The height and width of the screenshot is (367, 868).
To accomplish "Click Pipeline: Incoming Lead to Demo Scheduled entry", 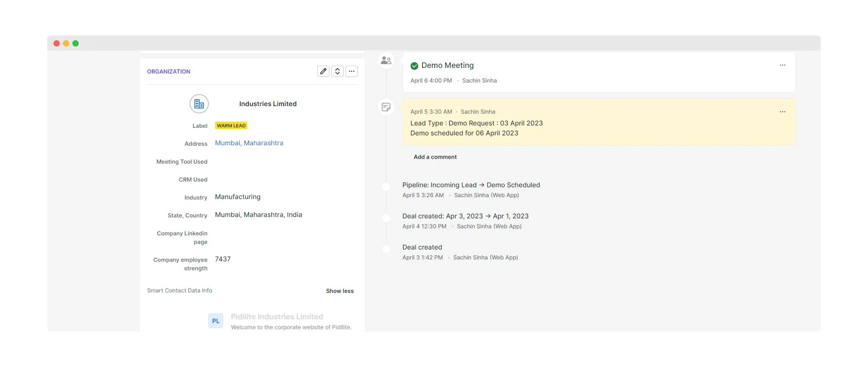I will pos(471,185).
